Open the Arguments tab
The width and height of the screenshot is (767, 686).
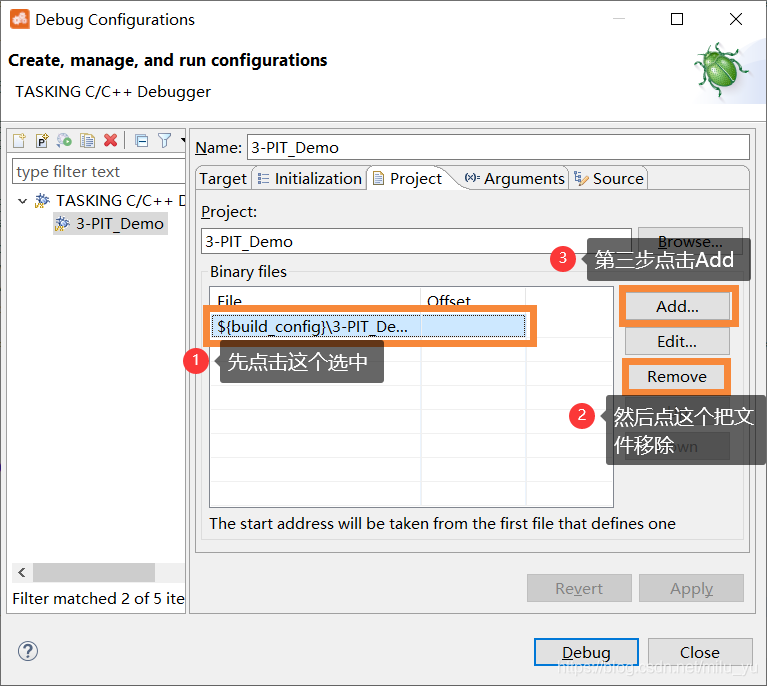coord(515,179)
